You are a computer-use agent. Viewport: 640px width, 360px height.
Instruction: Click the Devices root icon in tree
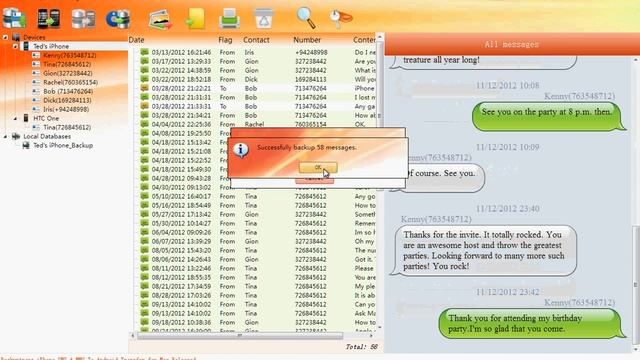(x=16, y=38)
